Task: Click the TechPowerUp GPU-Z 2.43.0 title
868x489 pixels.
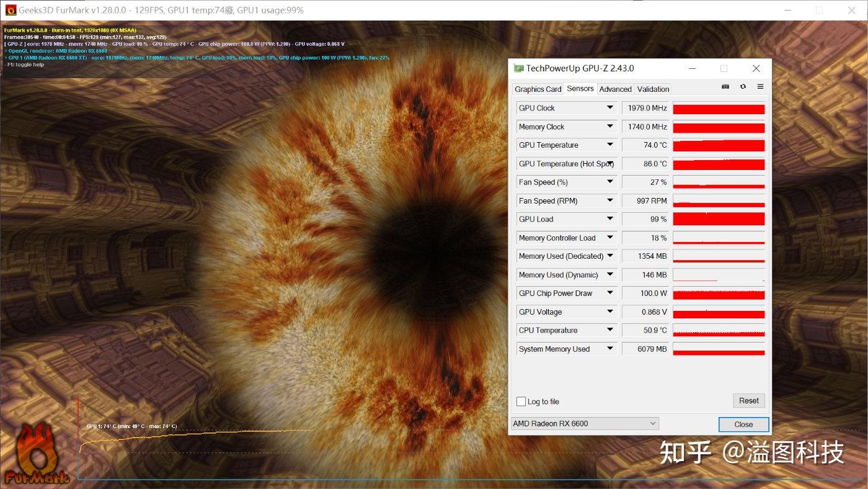Action: 580,68
